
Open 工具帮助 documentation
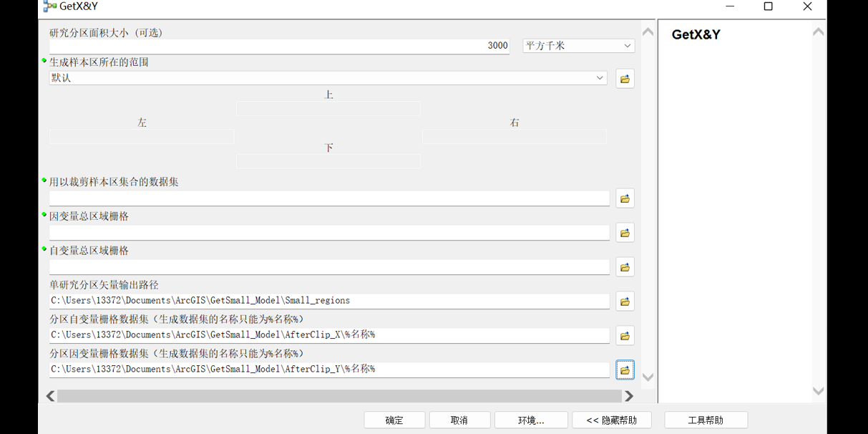click(706, 420)
